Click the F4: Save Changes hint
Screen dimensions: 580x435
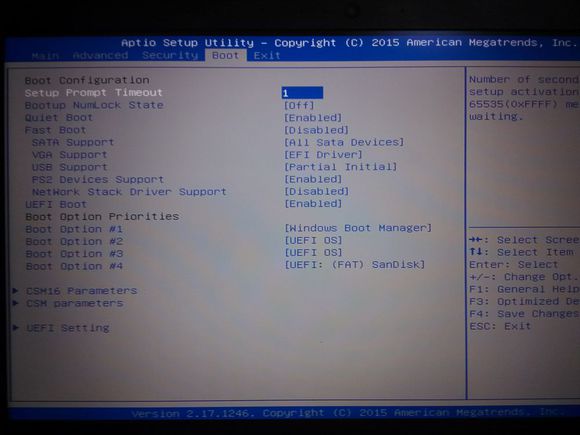[524, 314]
